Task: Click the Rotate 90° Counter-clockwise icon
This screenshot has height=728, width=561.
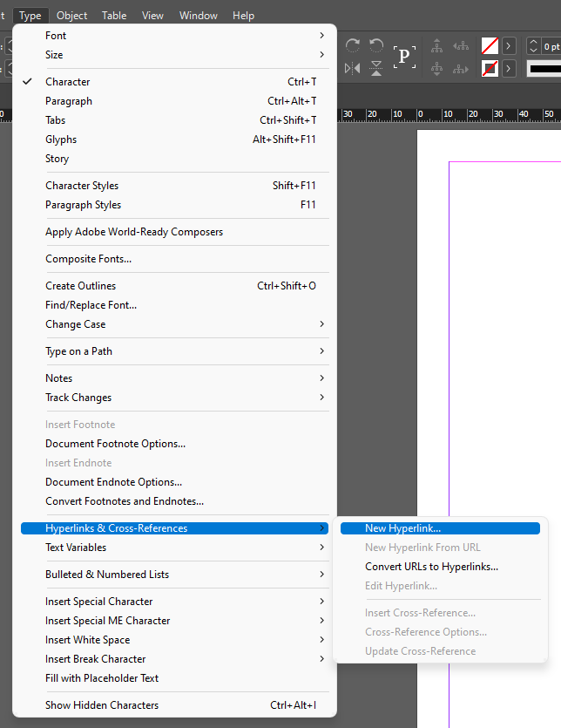Action: (x=376, y=45)
